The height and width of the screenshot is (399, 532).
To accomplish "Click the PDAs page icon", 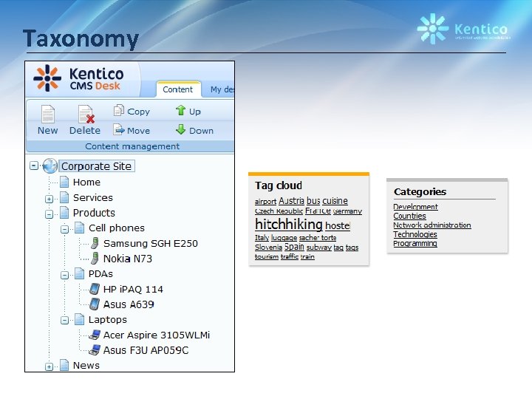I will click(x=79, y=273).
